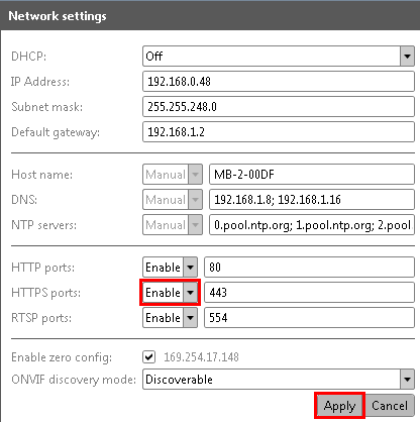This screenshot has height=422, width=420.
Task: Click the Cancel button
Action: coord(390,406)
